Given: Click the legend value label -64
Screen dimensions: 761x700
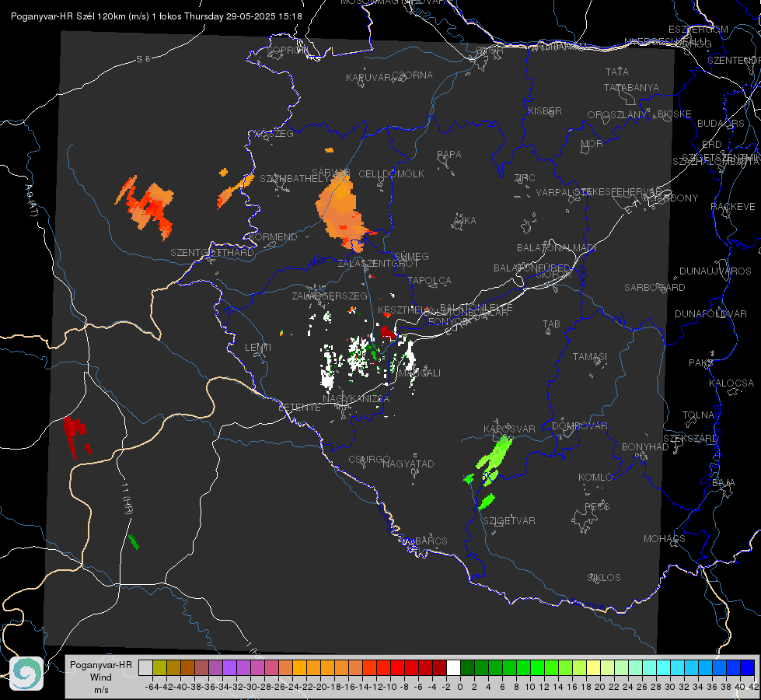Looking at the screenshot, I should [x=152, y=687].
